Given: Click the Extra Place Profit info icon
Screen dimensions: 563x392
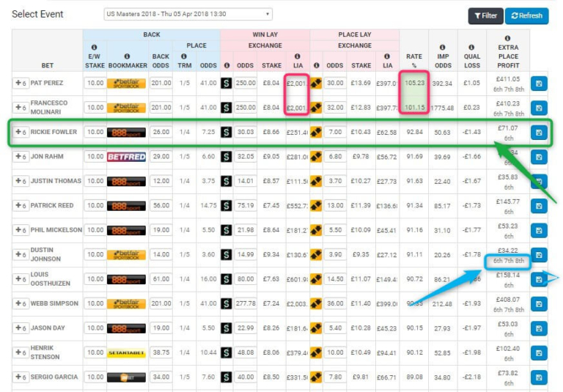Looking at the screenshot, I should coord(508,38).
